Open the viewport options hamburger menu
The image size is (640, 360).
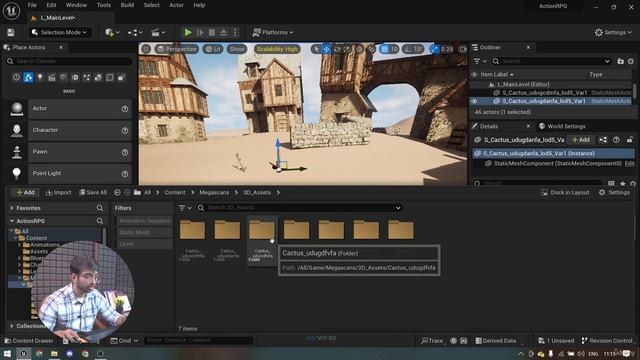[x=146, y=49]
